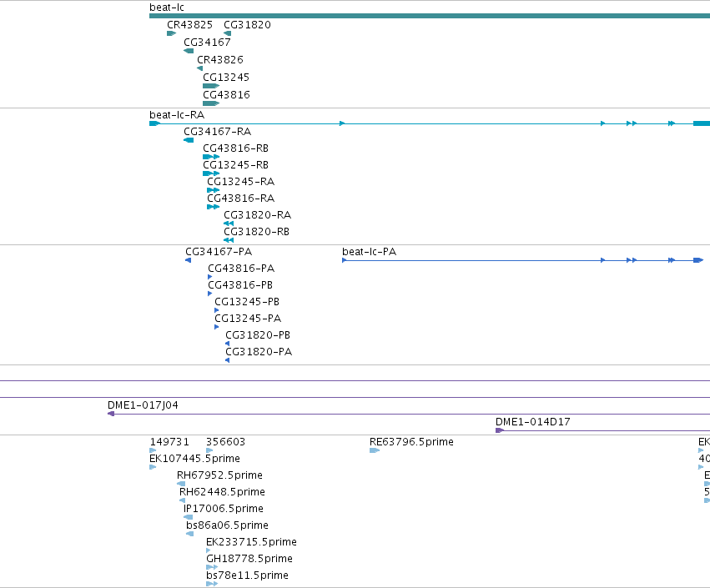Select the CG31820-PA protein glyph

[227, 361]
